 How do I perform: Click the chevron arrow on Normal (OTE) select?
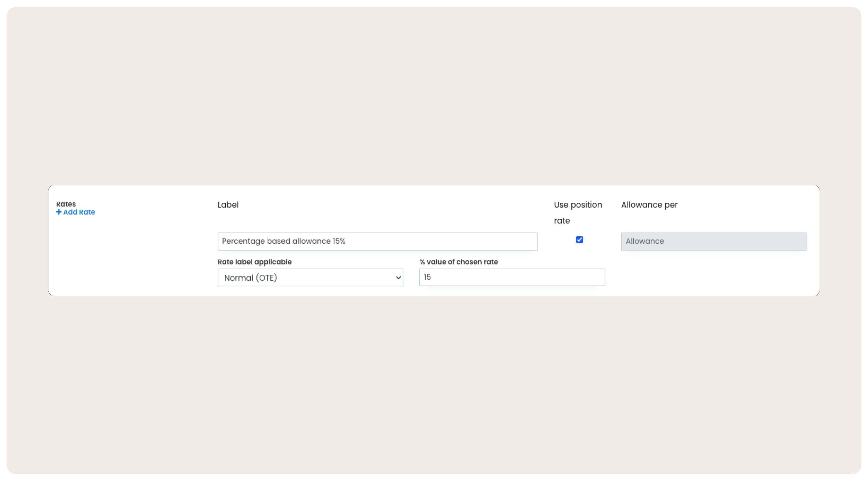tap(398, 278)
